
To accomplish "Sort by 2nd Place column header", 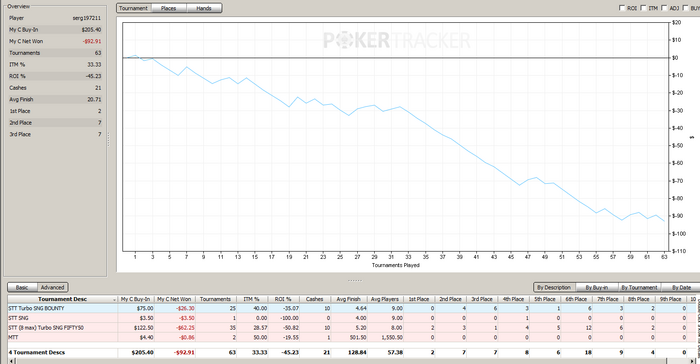I will (x=450, y=299).
